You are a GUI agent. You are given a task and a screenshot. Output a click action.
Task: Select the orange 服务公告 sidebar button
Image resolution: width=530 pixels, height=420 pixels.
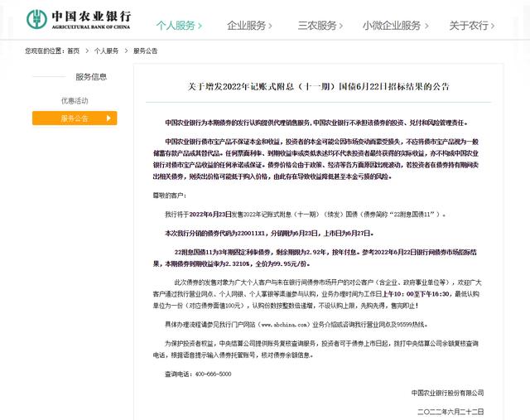tap(75, 118)
